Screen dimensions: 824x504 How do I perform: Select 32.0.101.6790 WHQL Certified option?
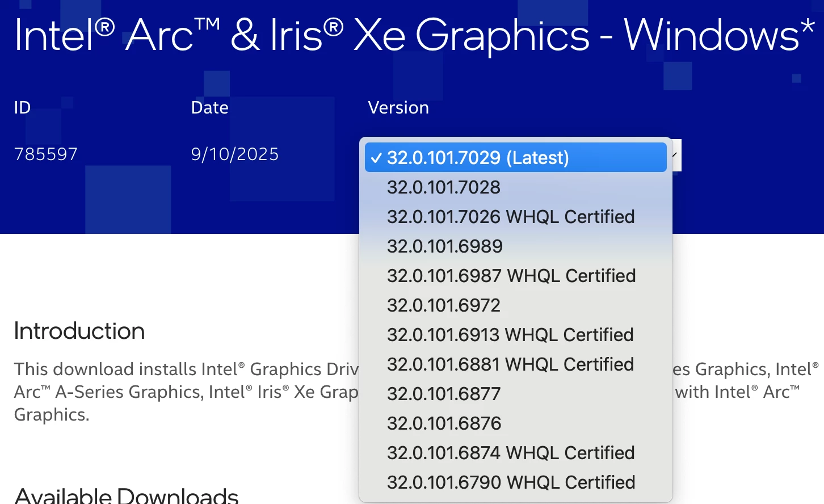coord(515,482)
